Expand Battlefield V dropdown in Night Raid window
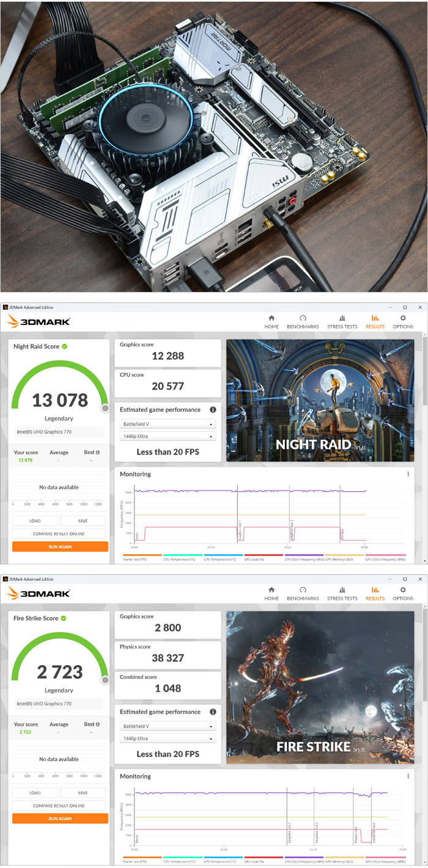428x868 pixels. click(168, 424)
